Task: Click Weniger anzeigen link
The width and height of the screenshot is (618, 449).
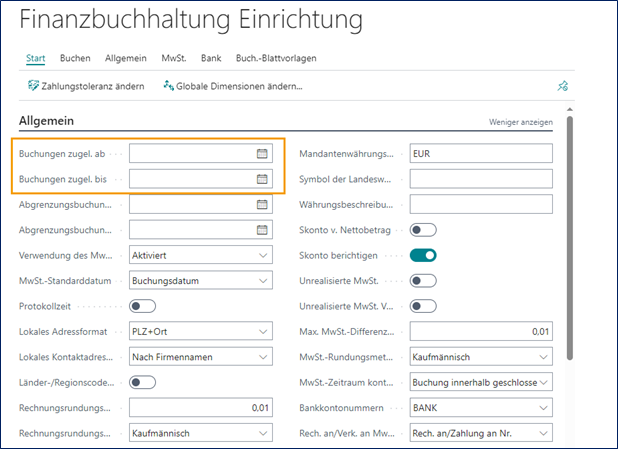Action: point(521,122)
